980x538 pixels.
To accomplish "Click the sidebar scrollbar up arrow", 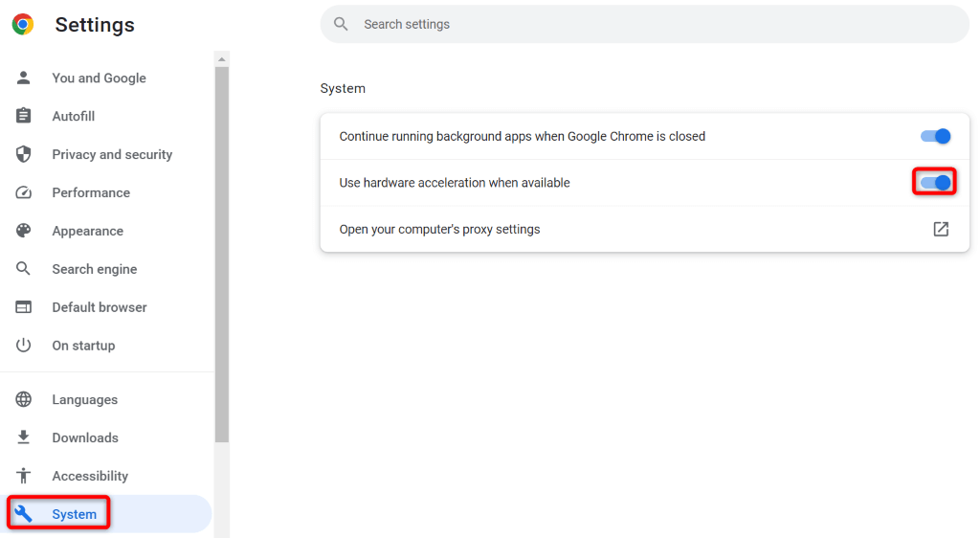I will click(222, 59).
